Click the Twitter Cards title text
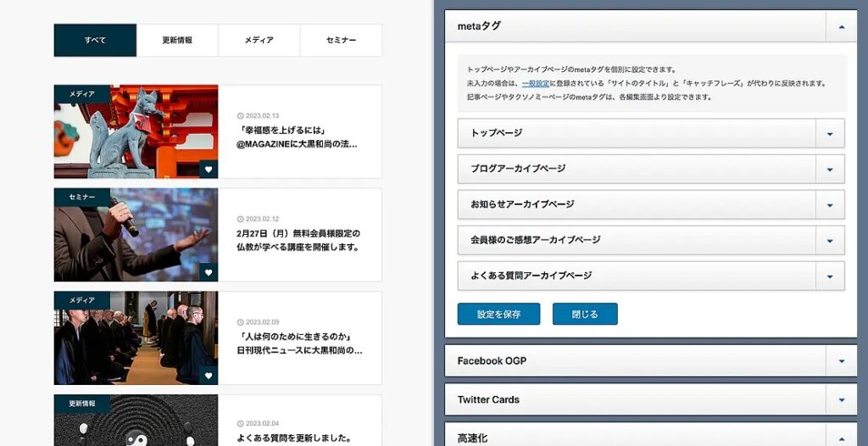This screenshot has height=446, width=868. (488, 399)
